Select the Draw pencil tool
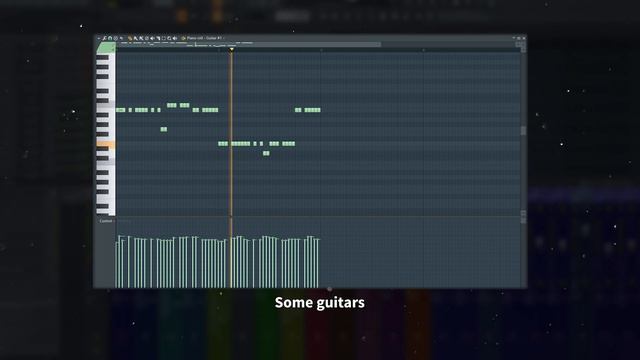Image resolution: width=640 pixels, height=360 pixels. click(130, 38)
